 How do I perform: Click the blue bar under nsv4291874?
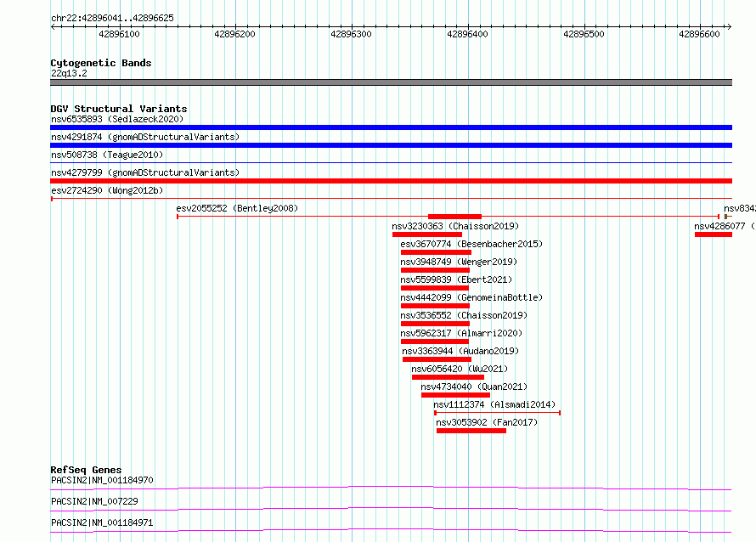click(391, 145)
